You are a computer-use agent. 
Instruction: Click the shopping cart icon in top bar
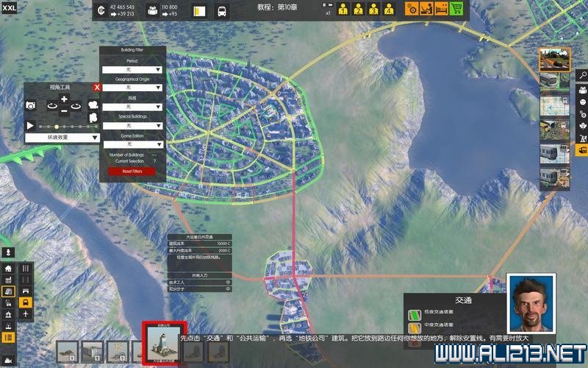[456, 10]
